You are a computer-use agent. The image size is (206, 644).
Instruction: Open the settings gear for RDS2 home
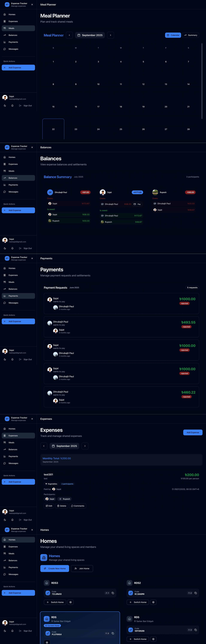tap(153, 602)
